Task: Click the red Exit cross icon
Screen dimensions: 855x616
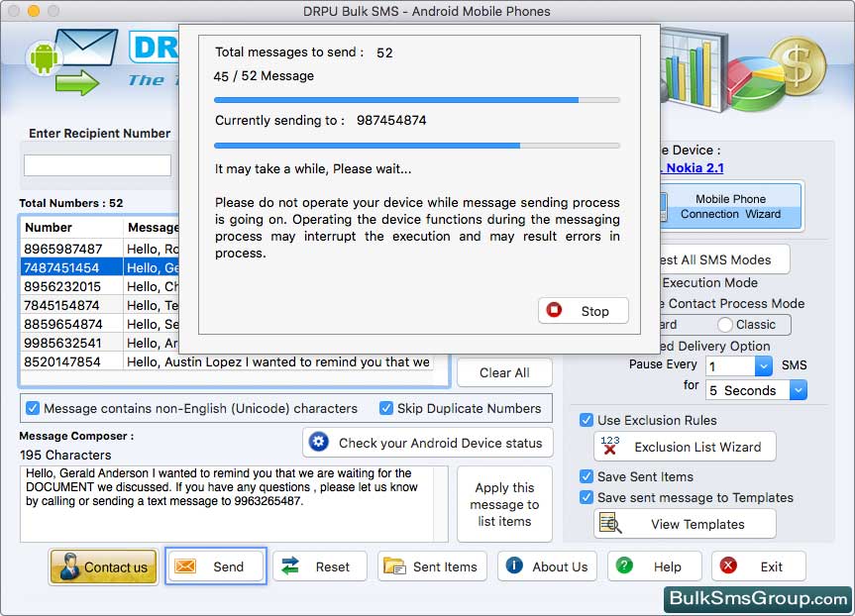Action: (728, 565)
